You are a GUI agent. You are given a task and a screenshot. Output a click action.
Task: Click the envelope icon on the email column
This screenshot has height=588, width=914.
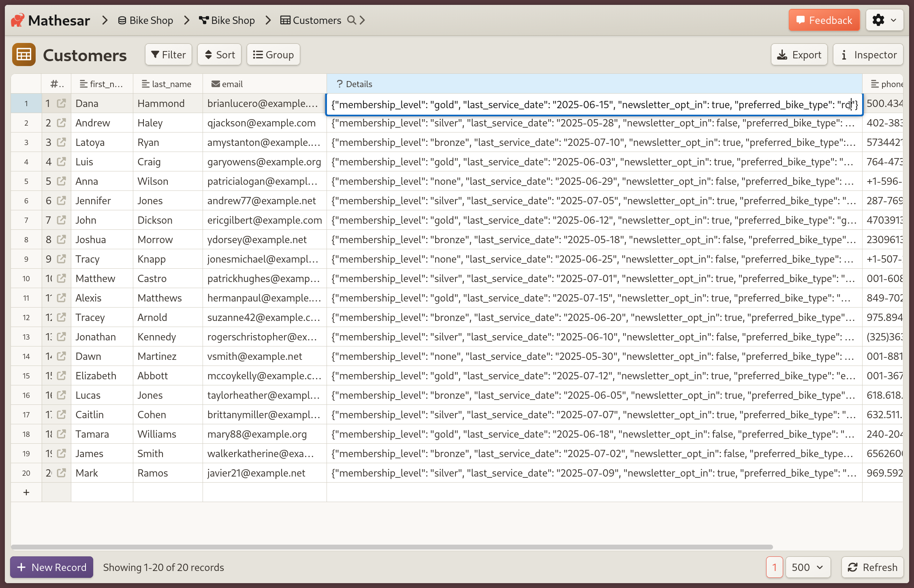pyautogui.click(x=215, y=83)
